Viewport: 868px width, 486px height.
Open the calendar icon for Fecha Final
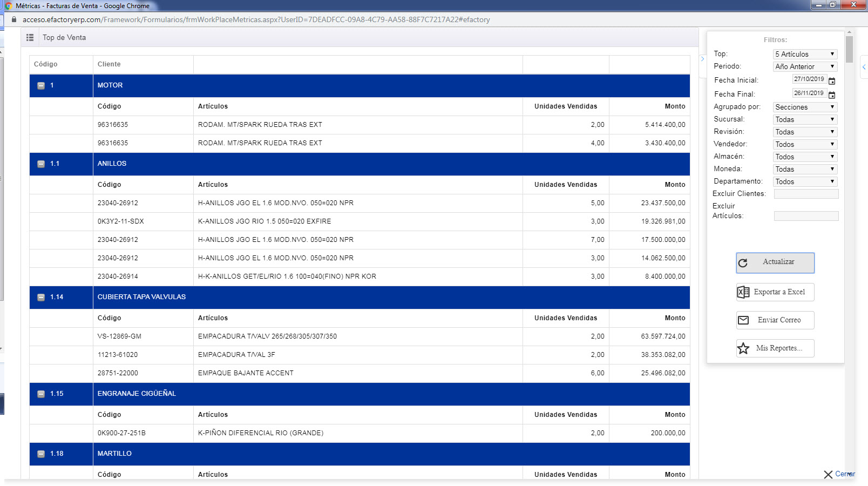(x=832, y=95)
